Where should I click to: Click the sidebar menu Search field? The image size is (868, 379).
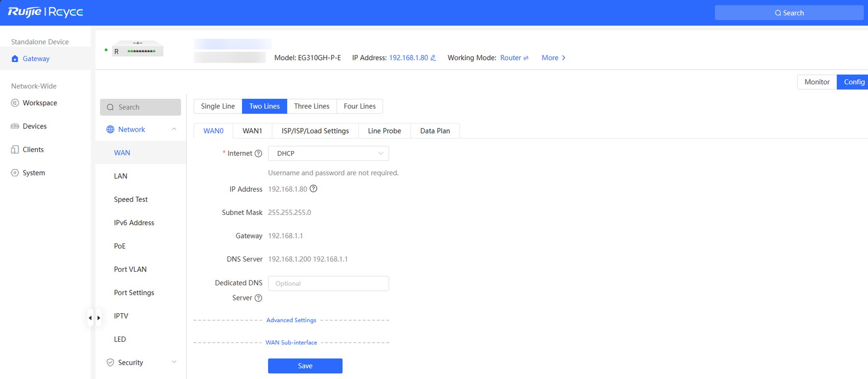140,107
